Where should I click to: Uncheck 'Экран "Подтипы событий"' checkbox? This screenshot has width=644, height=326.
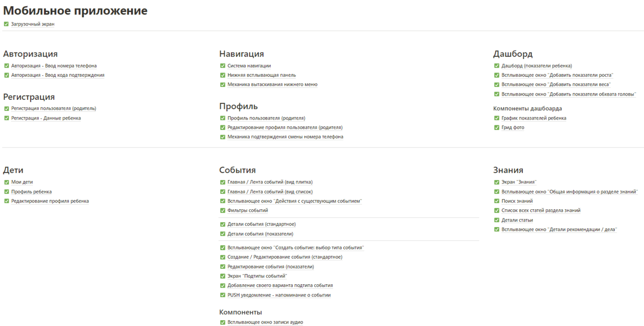click(223, 276)
